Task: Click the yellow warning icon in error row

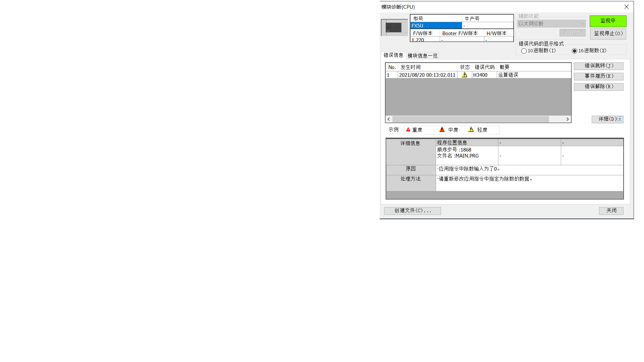Action: tap(465, 75)
